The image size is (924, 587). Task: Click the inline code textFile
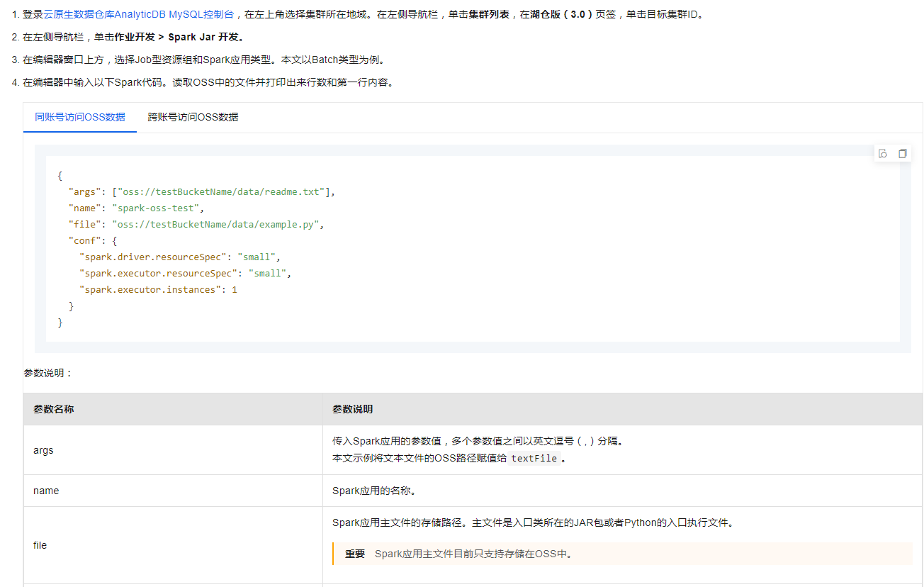[534, 458]
